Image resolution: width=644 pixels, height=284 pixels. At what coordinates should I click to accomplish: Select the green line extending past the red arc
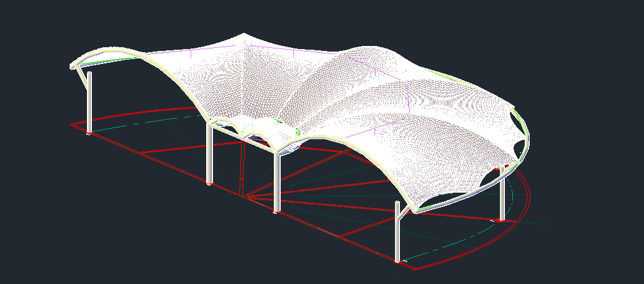point(540,222)
